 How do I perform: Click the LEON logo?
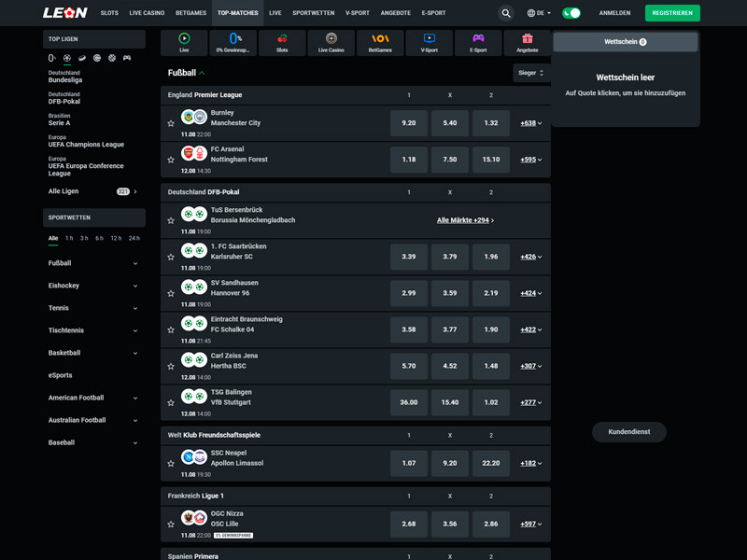coord(65,13)
